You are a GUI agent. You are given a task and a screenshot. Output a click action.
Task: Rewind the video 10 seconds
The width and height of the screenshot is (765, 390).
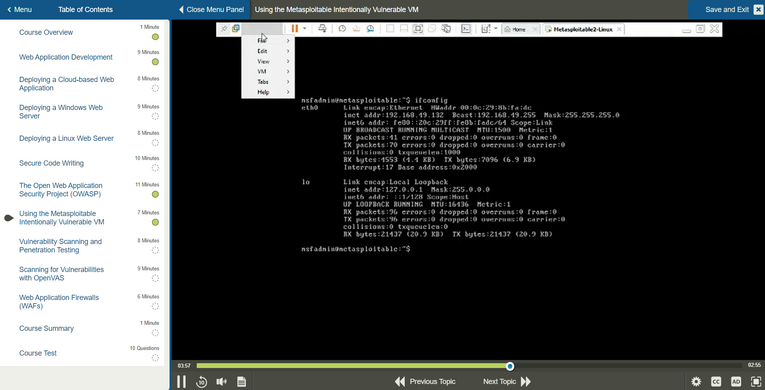pos(201,382)
